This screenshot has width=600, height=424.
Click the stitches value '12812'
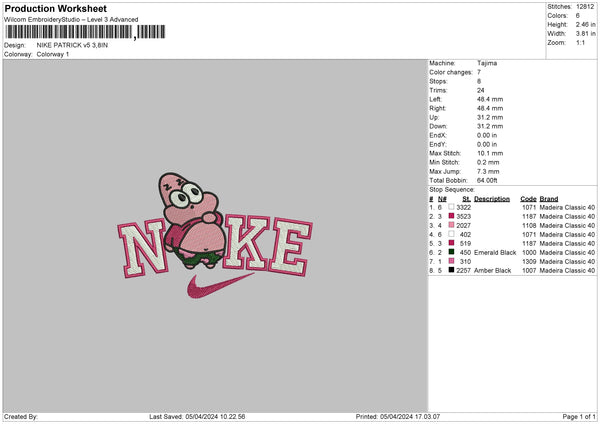[585, 7]
